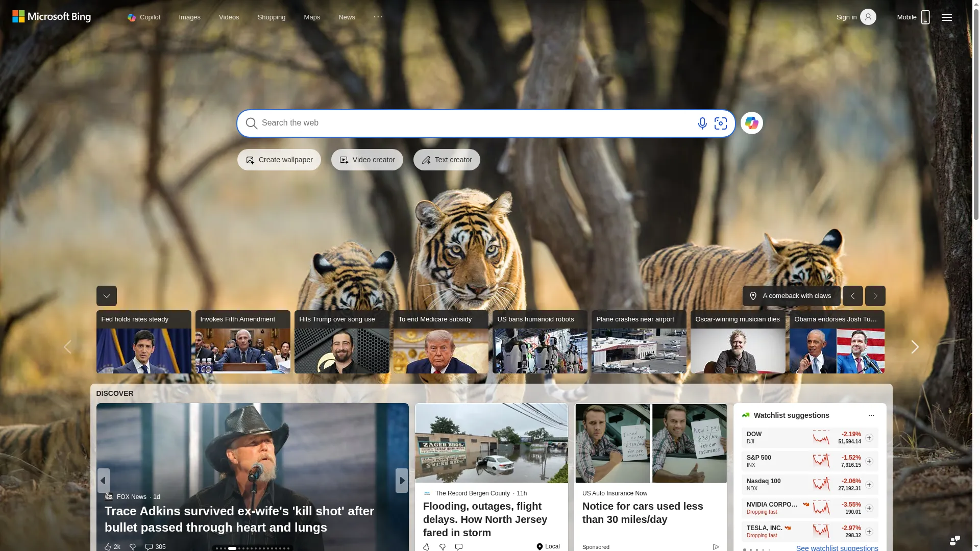
Task: Open the 'A comeback with claws' image info
Action: click(792, 296)
